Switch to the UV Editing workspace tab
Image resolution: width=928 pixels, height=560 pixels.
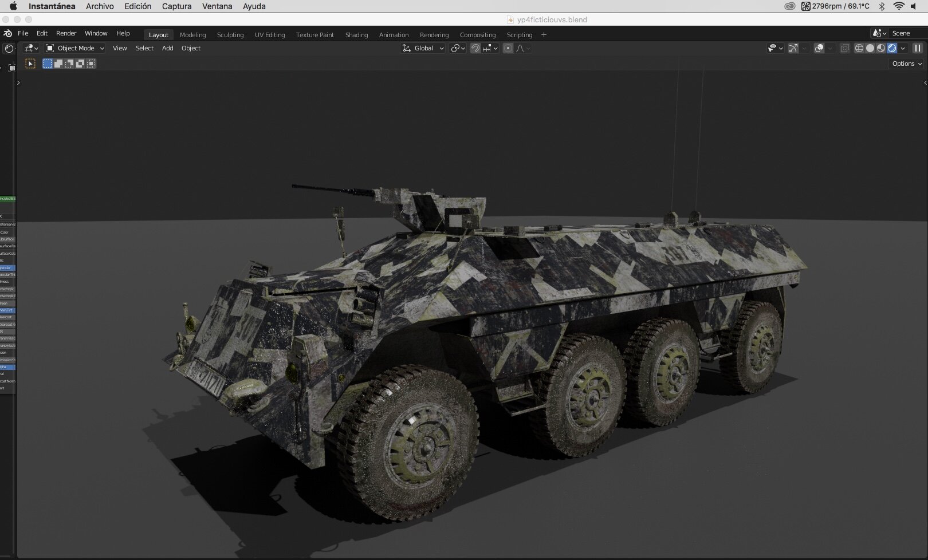click(x=270, y=35)
